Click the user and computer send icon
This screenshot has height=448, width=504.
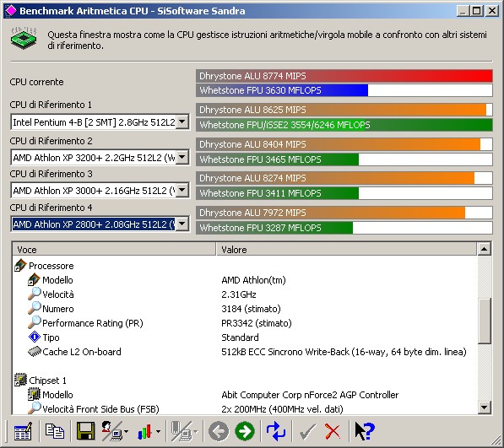(111, 431)
